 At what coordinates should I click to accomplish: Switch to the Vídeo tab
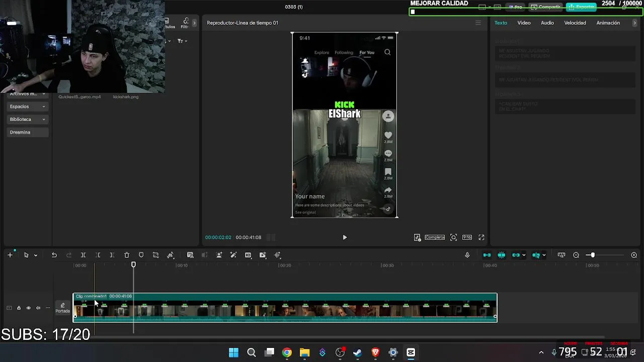(524, 23)
